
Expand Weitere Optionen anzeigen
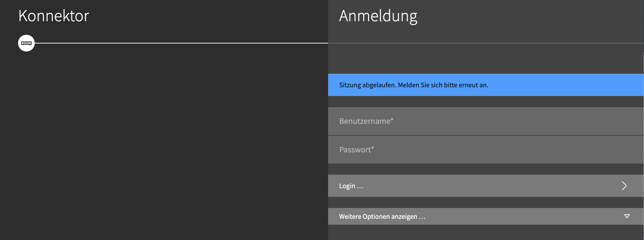point(486,216)
